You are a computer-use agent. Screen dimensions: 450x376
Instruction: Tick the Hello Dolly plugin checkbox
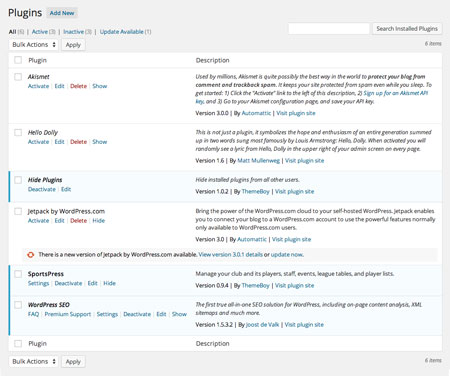click(18, 132)
